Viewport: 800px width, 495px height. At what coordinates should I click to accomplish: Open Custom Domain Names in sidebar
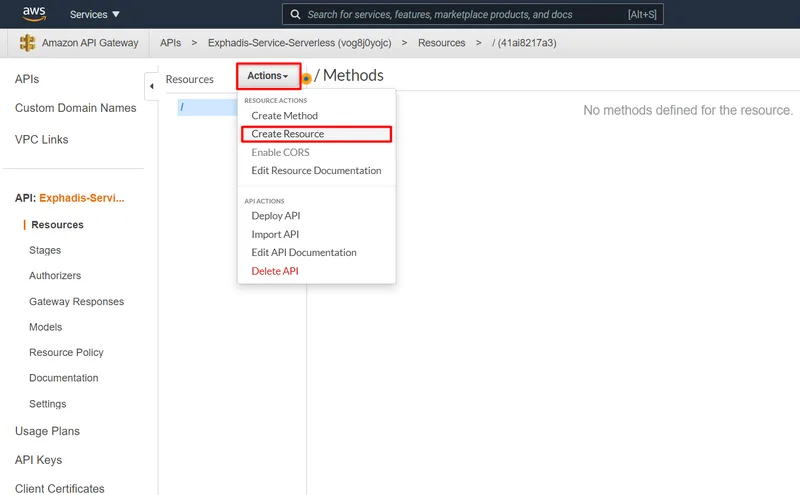pyautogui.click(x=76, y=108)
